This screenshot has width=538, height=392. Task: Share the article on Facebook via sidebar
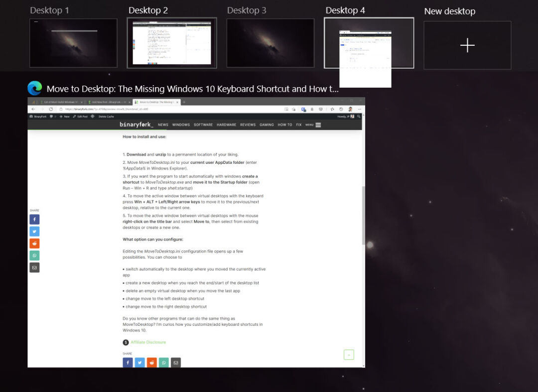pos(34,219)
